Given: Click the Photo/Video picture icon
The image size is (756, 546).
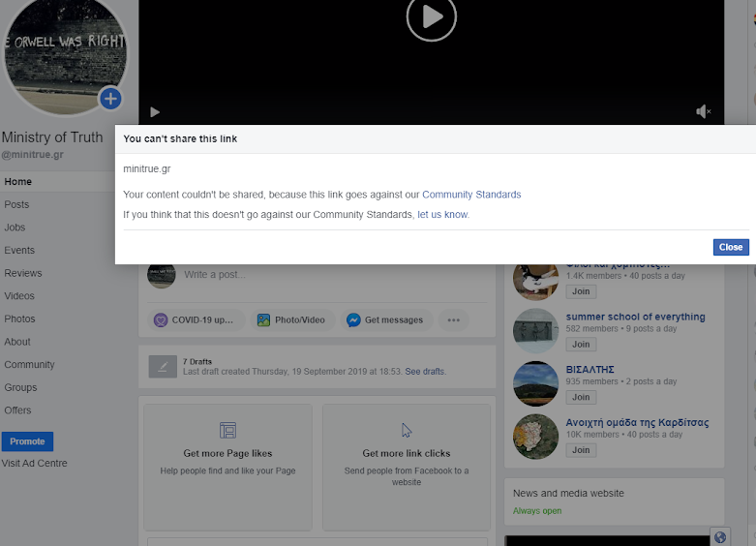Looking at the screenshot, I should 263,319.
